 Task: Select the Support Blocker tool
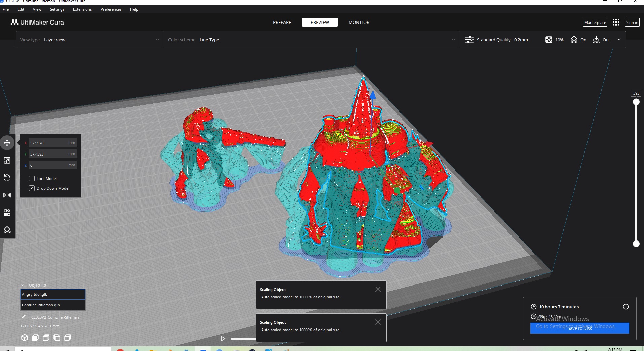[x=7, y=230]
